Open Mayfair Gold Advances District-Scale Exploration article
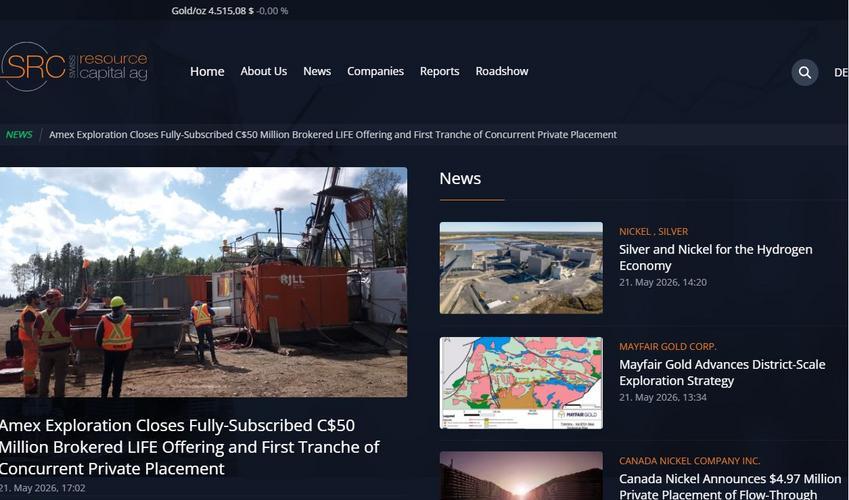The height and width of the screenshot is (500, 849). tap(722, 373)
